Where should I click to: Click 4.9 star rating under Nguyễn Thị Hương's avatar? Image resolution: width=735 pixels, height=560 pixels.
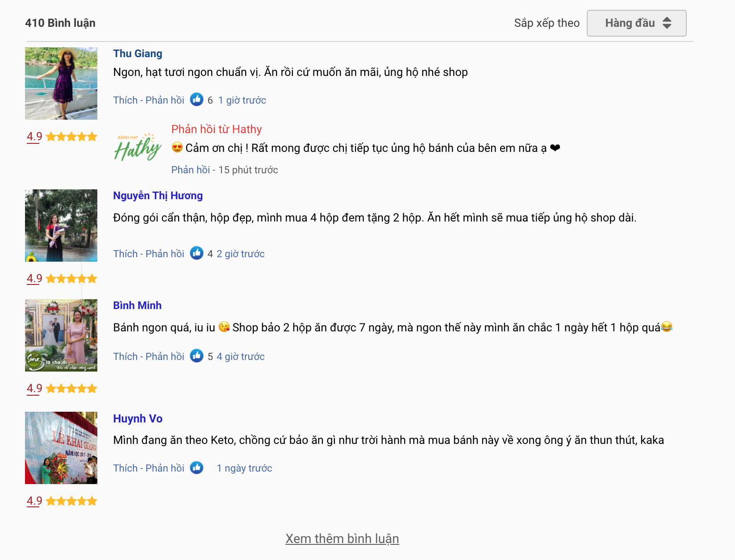pyautogui.click(x=62, y=279)
